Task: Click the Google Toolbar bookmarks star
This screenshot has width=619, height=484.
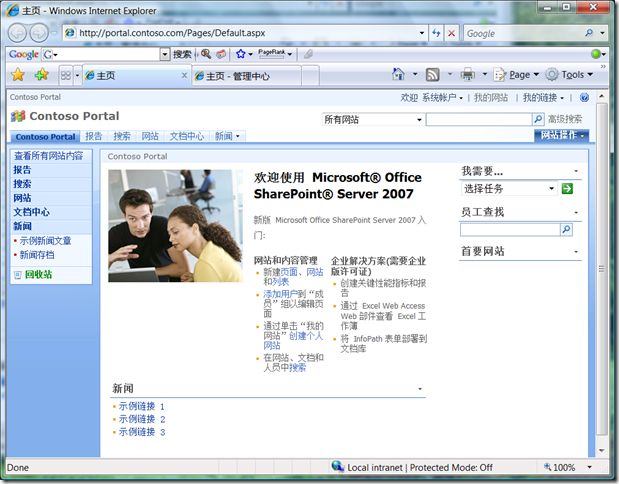Action: click(x=241, y=54)
